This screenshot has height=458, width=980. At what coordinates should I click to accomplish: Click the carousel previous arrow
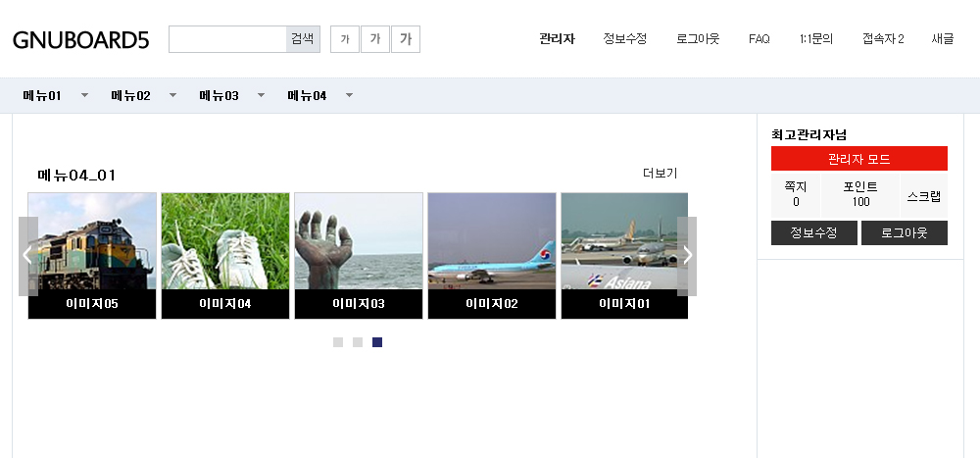pos(27,256)
